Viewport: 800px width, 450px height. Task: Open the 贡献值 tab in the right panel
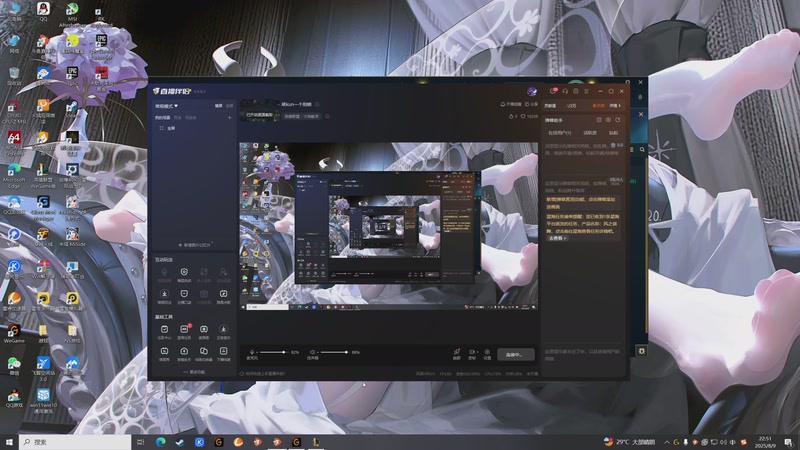[x=550, y=106]
